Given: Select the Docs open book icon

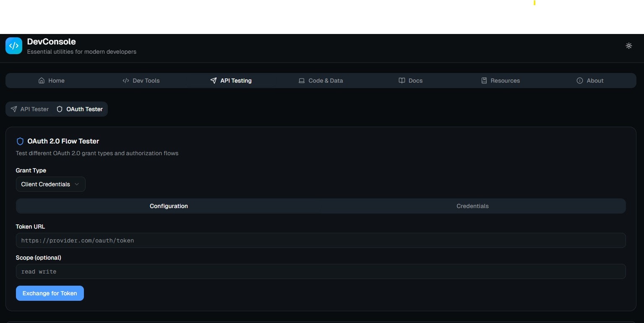Looking at the screenshot, I should pos(402,80).
